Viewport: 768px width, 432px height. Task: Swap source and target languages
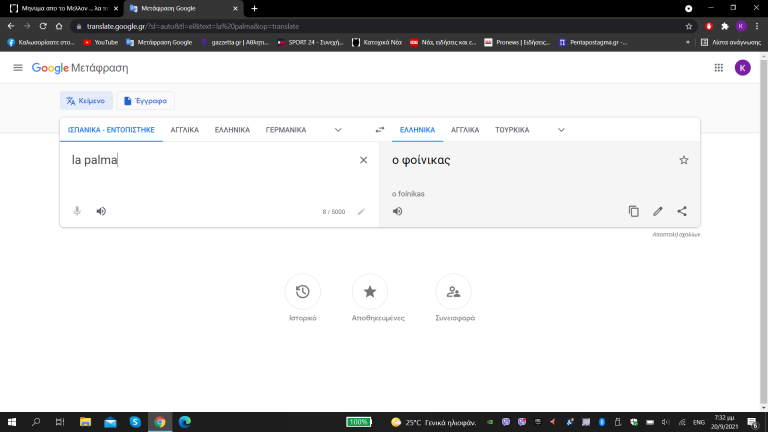(380, 130)
